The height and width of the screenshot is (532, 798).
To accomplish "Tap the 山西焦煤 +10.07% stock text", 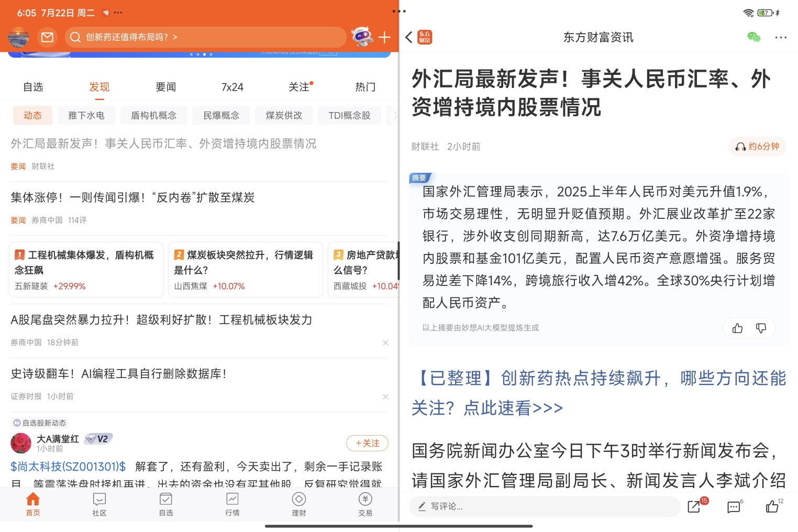I will (209, 286).
